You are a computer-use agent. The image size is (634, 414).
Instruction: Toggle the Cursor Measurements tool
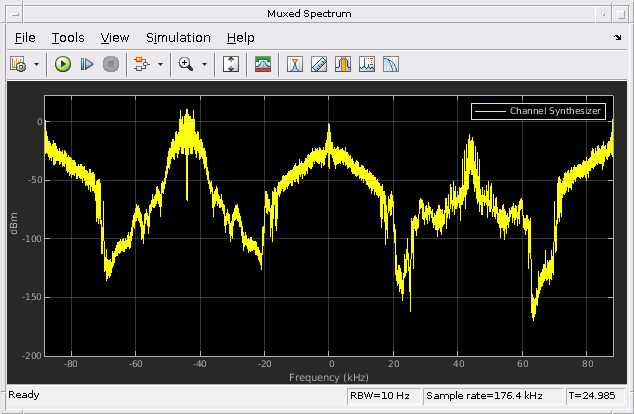pyautogui.click(x=295, y=64)
